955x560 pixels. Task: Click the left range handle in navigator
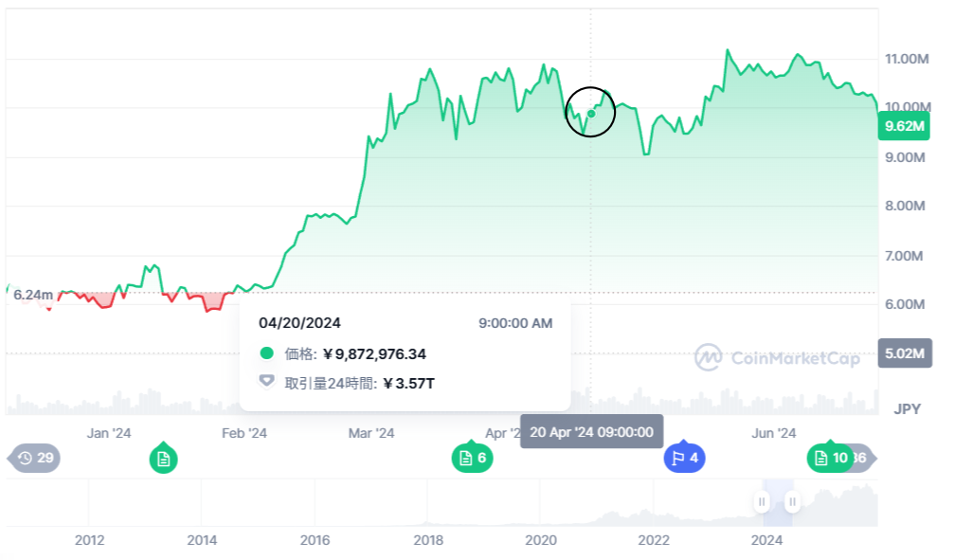tap(762, 502)
